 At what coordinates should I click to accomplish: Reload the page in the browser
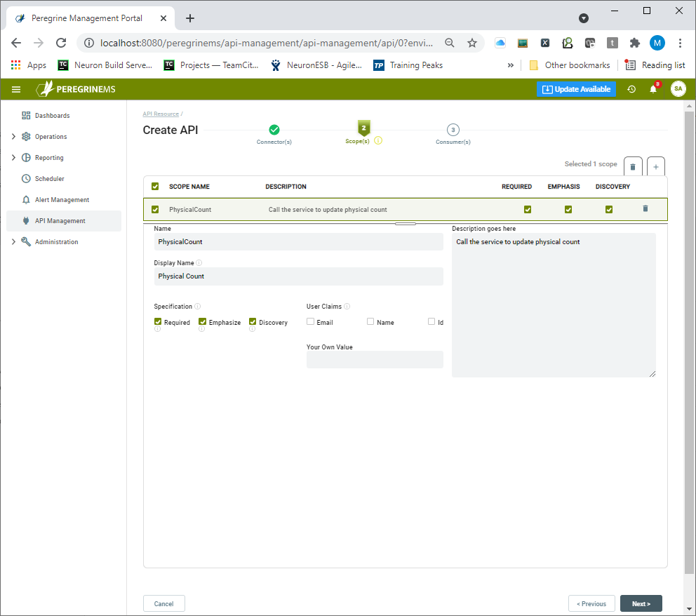tap(61, 43)
